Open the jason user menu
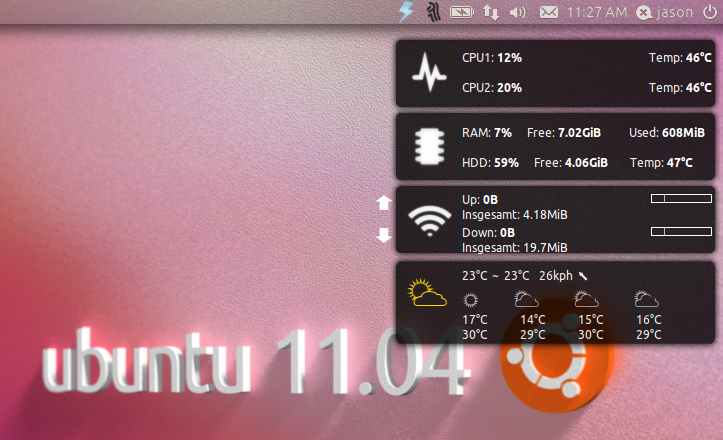Viewport: 723px width, 440px height. coord(664,12)
